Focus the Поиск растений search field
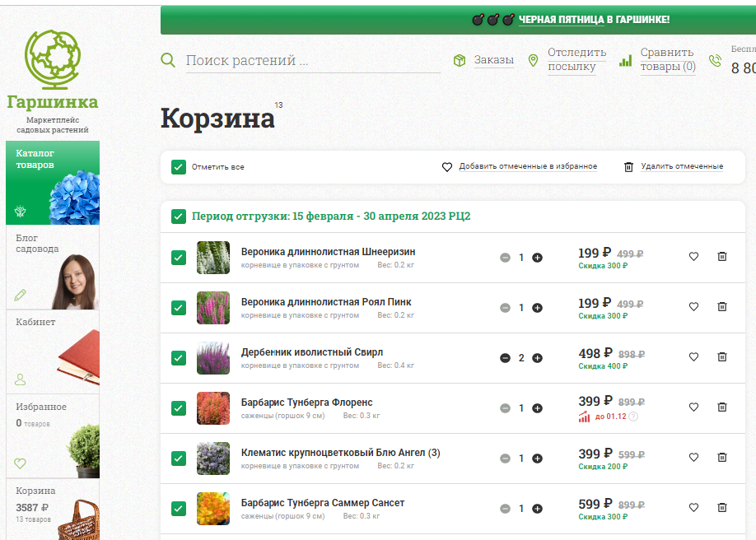The width and height of the screenshot is (756, 540). point(313,61)
